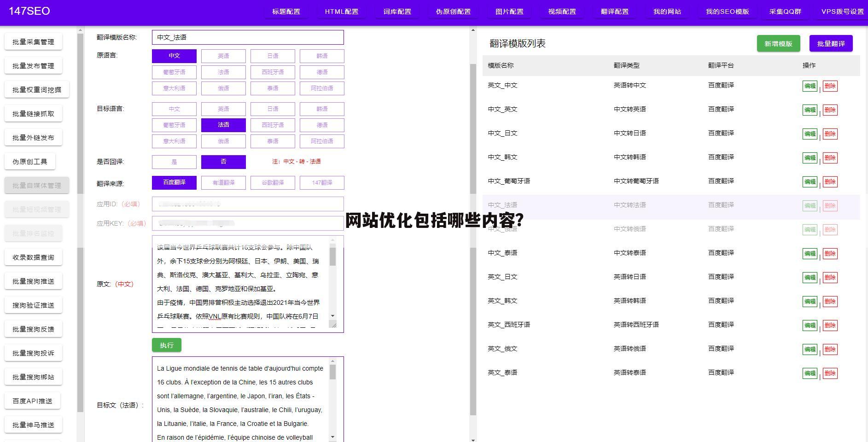
Task: Select 阿拉伯语 as target language
Action: [322, 141]
